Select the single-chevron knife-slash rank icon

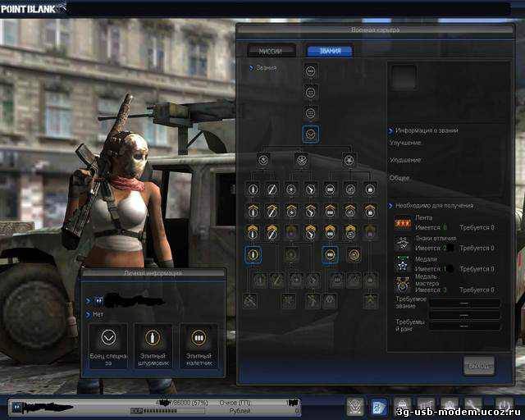tap(272, 211)
